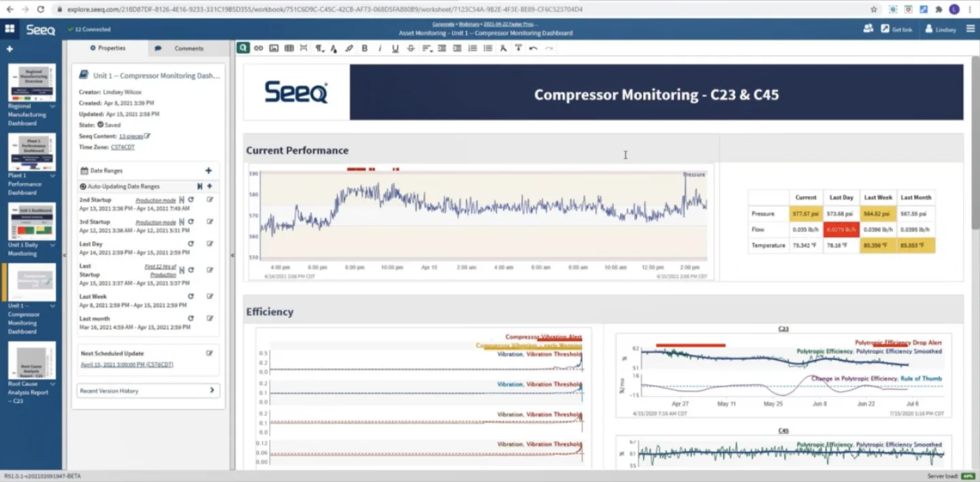Viewport: 980px width, 482px height.
Task: Redo the last edit
Action: [x=549, y=48]
